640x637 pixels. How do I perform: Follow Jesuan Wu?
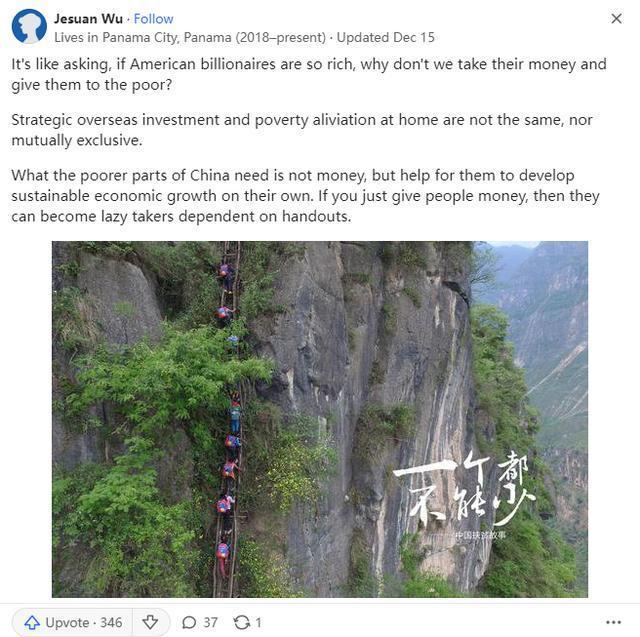[x=153, y=19]
